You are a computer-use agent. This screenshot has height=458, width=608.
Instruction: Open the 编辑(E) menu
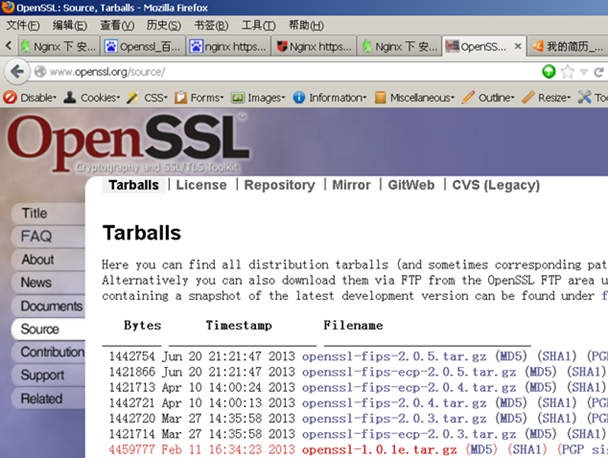click(70, 26)
